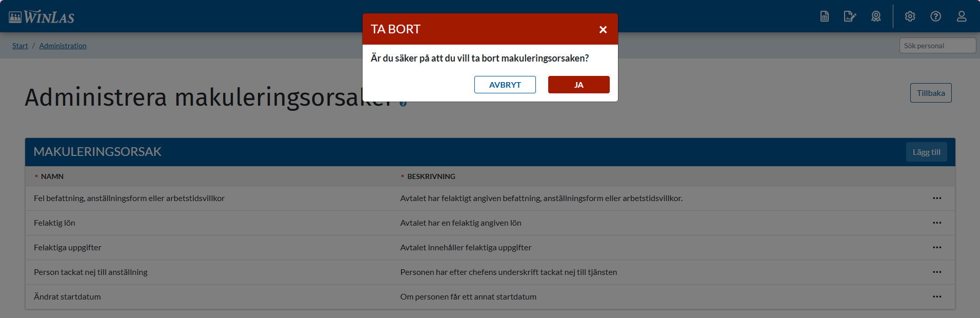Click the help icon beside the page title
The height and width of the screenshot is (318, 980).
pyautogui.click(x=403, y=104)
